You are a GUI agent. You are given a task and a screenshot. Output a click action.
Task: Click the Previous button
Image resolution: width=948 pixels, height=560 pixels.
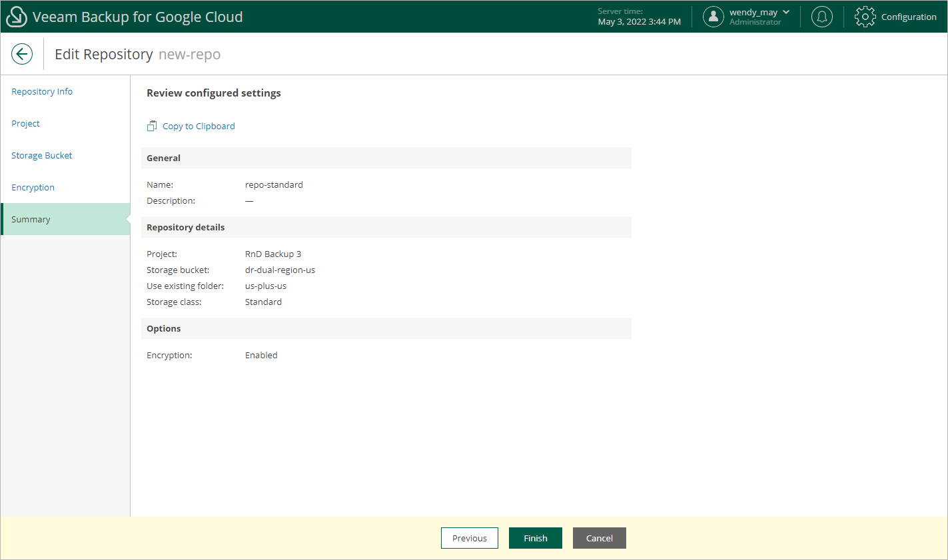[x=470, y=538]
